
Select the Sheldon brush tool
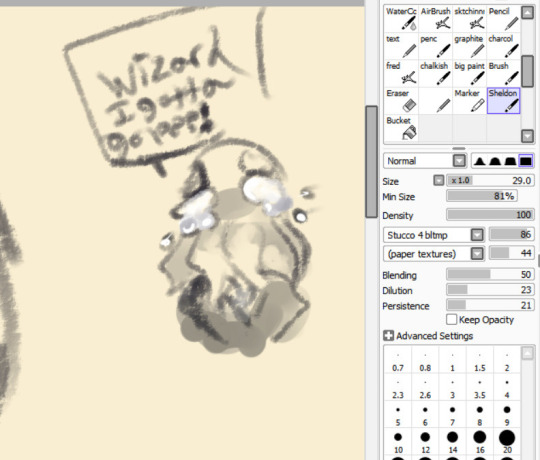[503, 101]
